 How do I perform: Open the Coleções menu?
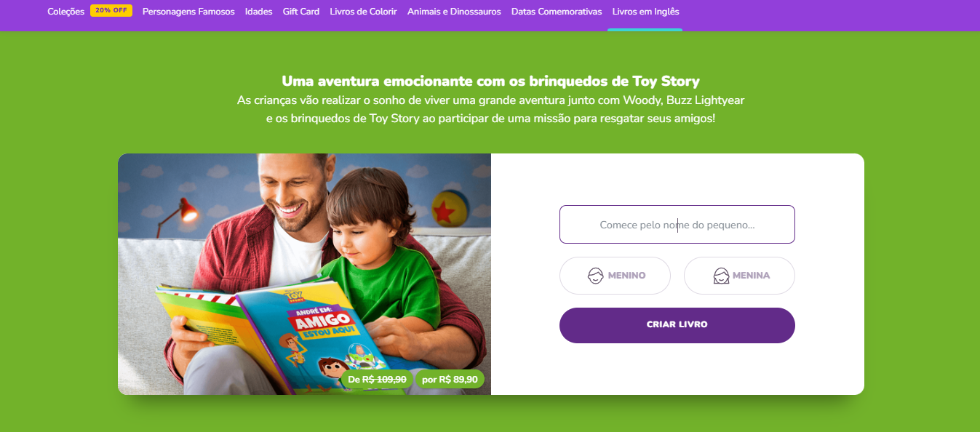coord(66,12)
